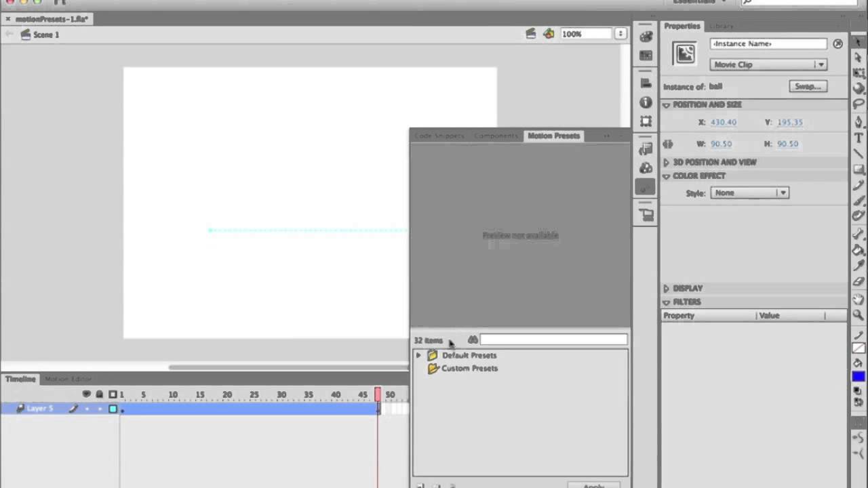
Task: Select the Paint Bucket tool
Action: [x=859, y=250]
